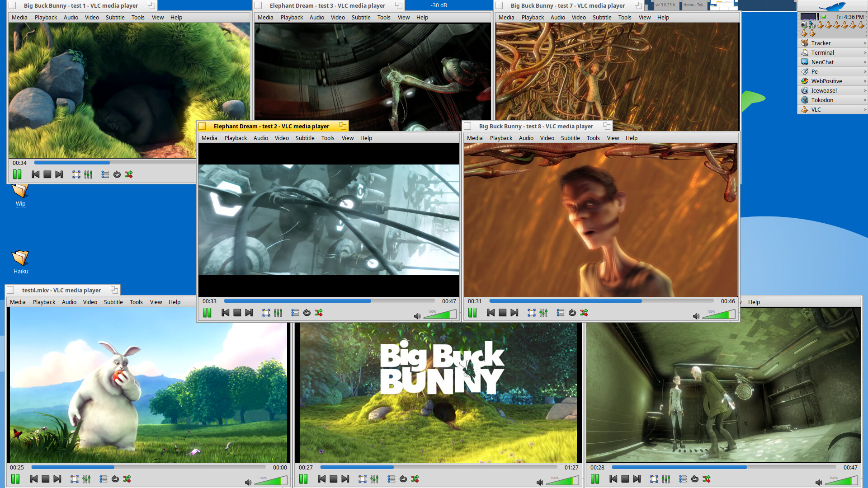Open extended settings in the Big Buck Bunny test 8 window
This screenshot has width=868, height=488.
click(543, 313)
